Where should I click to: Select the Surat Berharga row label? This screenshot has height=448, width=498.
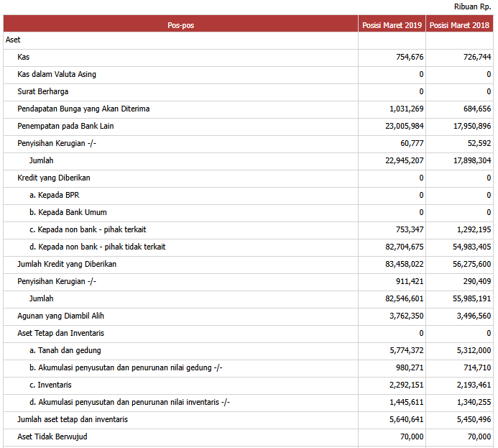[x=43, y=92]
